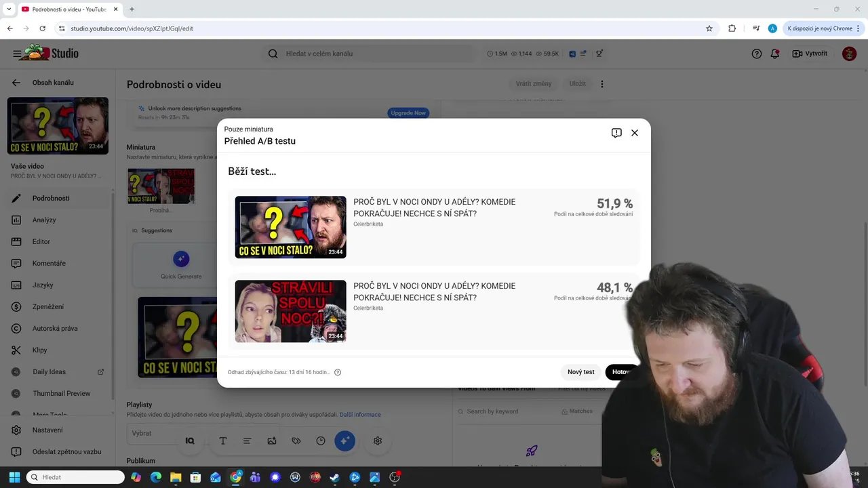
Task: Click the taskbar Hledat search box
Action: click(x=75, y=477)
